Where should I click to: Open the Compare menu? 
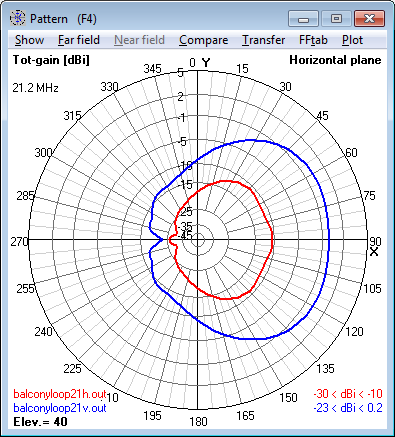tap(203, 40)
